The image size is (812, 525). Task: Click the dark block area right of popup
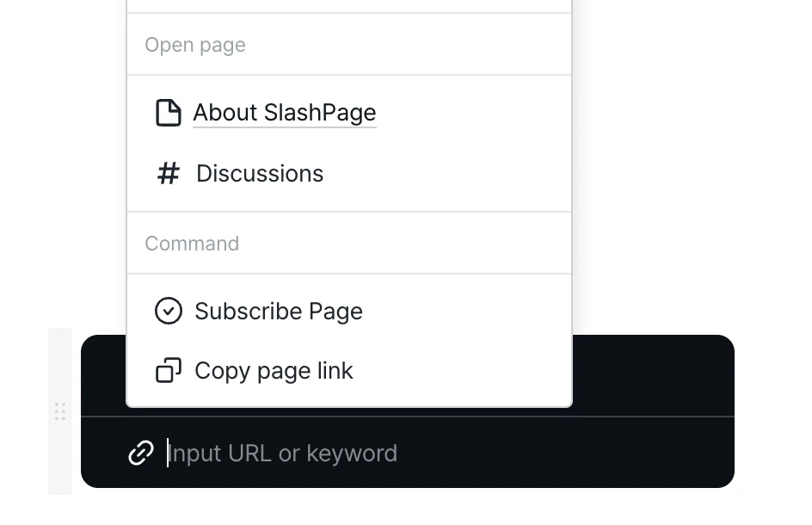point(654,375)
